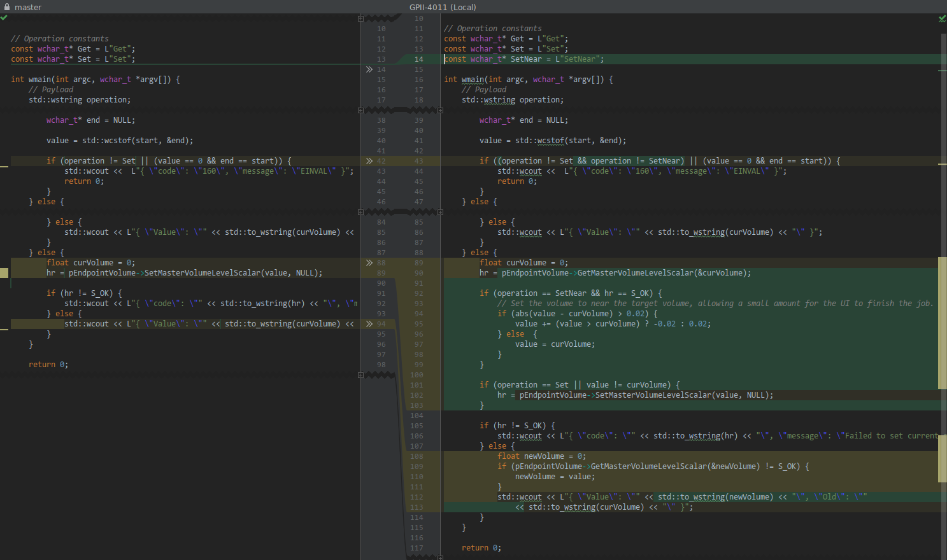Click the master revision title
Screen dimensions: 947x560
(x=28, y=7)
